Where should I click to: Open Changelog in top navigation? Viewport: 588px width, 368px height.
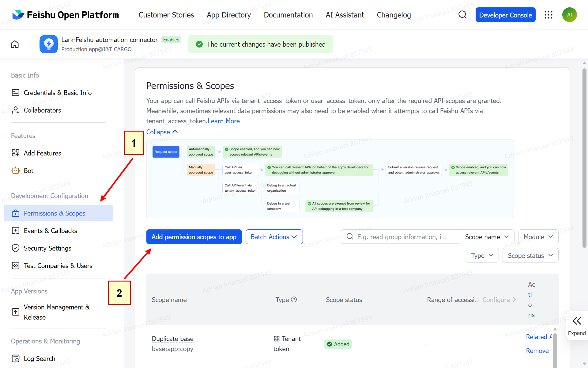[394, 15]
